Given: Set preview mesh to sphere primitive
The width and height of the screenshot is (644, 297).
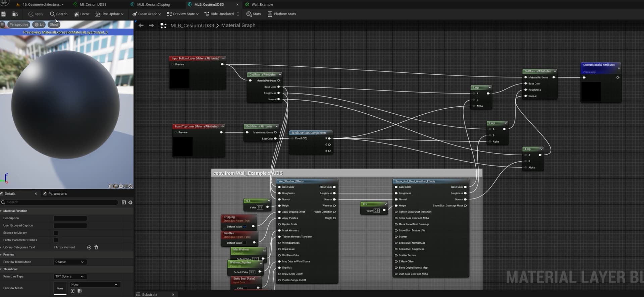Looking at the screenshot, I should [x=116, y=186].
